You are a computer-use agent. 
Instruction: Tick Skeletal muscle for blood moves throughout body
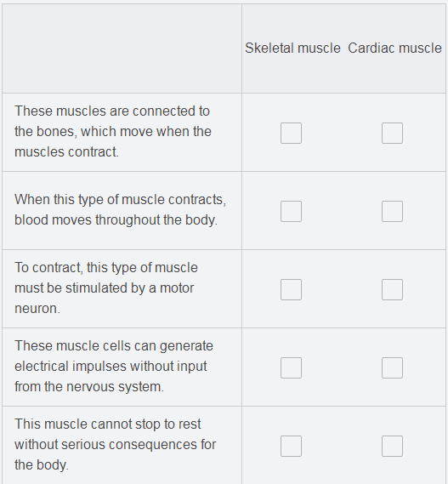click(x=291, y=212)
